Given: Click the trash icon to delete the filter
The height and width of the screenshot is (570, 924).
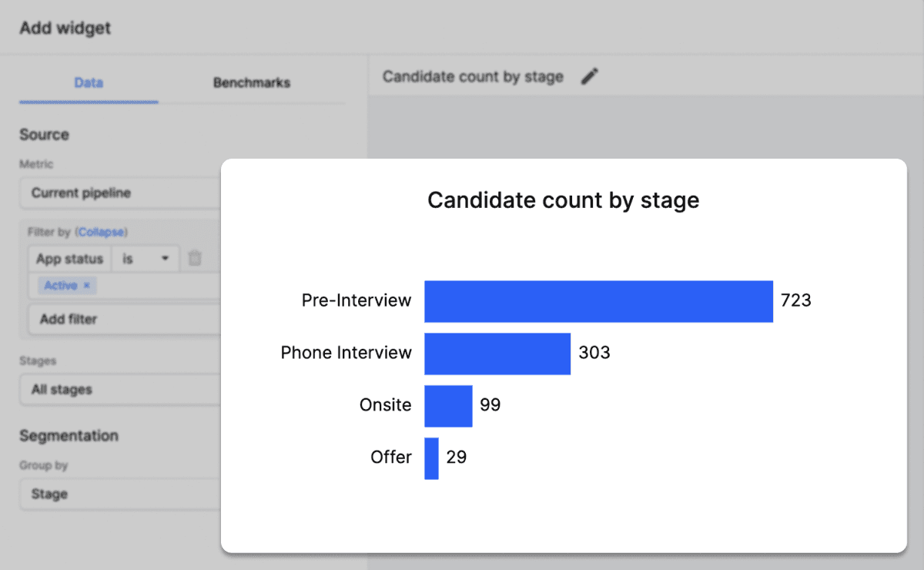Looking at the screenshot, I should [x=196, y=259].
